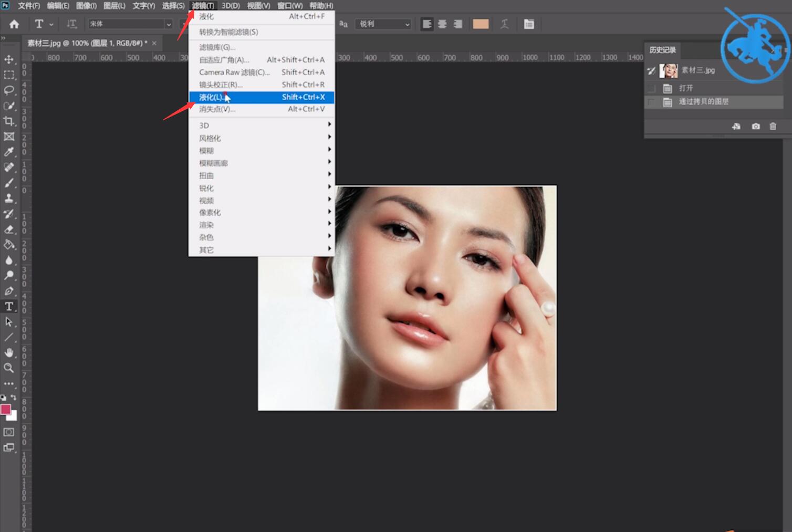Click the background color swatch
Viewport: 792px width, 532px height.
click(x=13, y=417)
